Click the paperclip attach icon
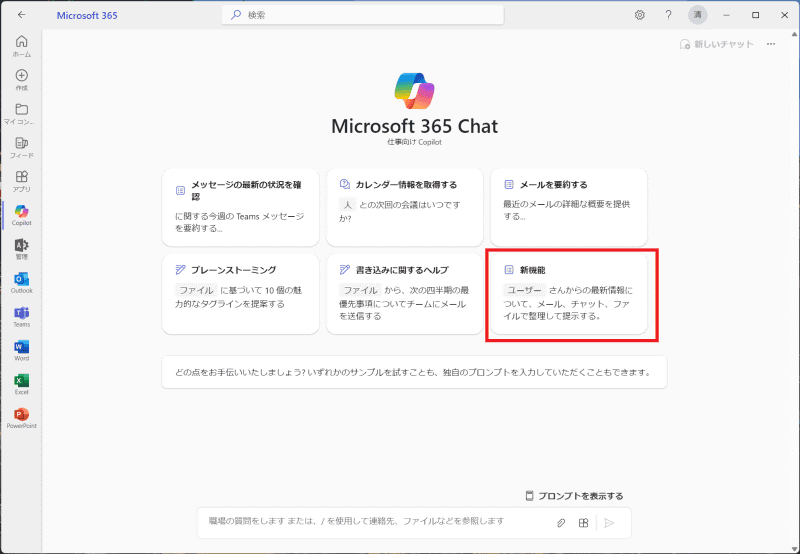The width and height of the screenshot is (800, 554). pos(561,523)
